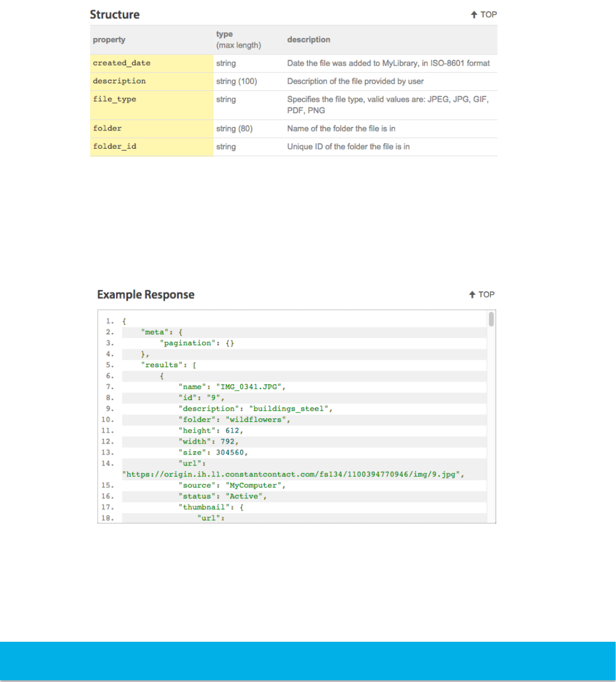
Task: Click 'Name of the folder the file is in'
Action: tap(341, 129)
